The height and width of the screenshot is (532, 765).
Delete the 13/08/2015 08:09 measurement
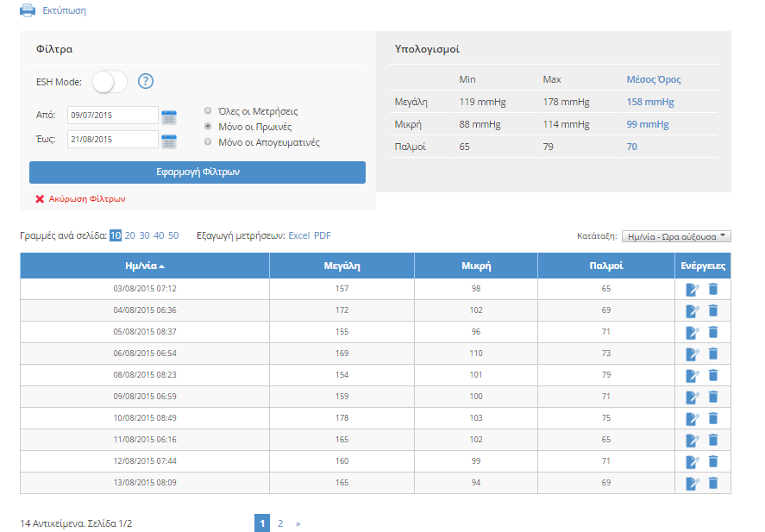tap(712, 483)
